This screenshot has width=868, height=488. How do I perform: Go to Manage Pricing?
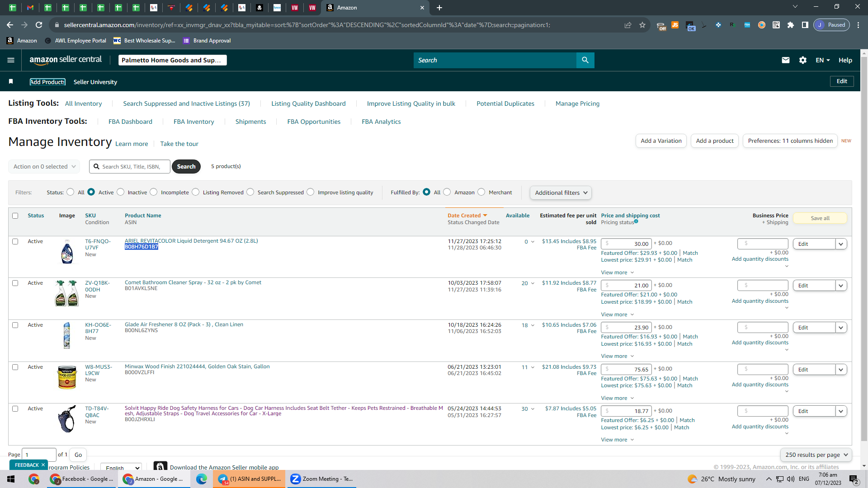tap(577, 103)
